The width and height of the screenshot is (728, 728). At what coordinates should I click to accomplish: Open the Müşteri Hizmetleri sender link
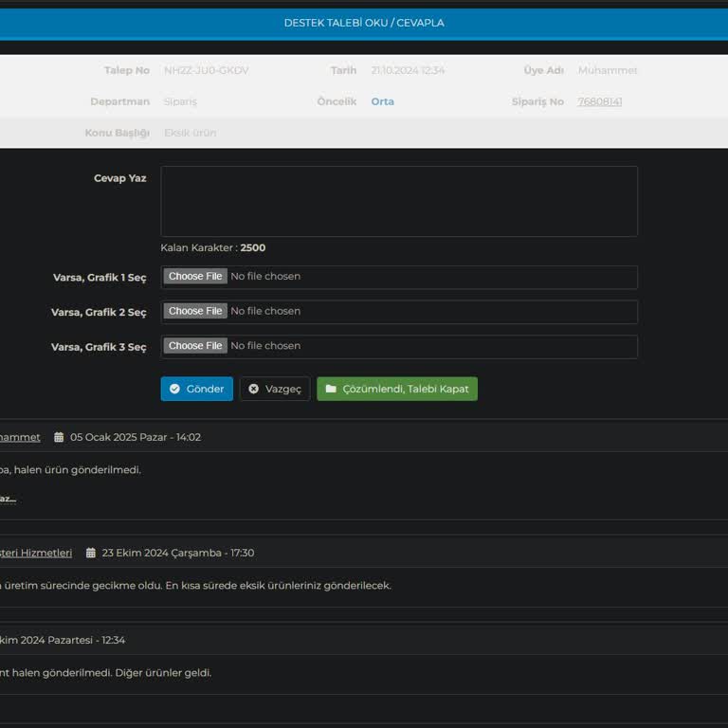click(x=36, y=554)
